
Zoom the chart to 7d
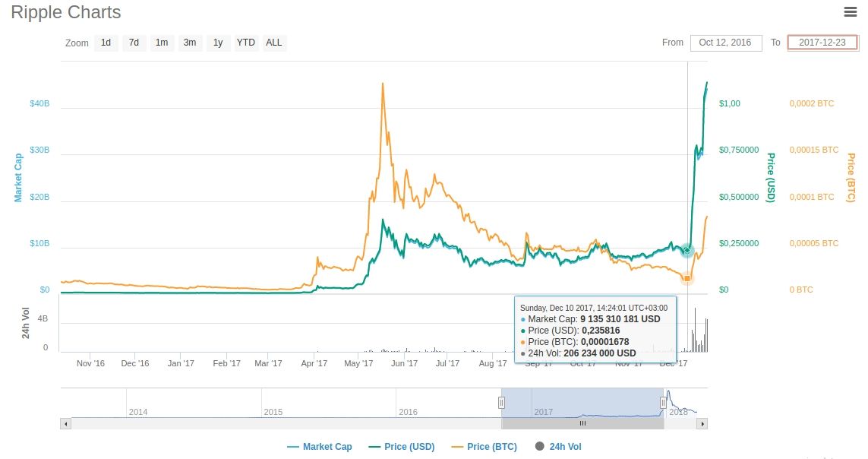tap(134, 43)
